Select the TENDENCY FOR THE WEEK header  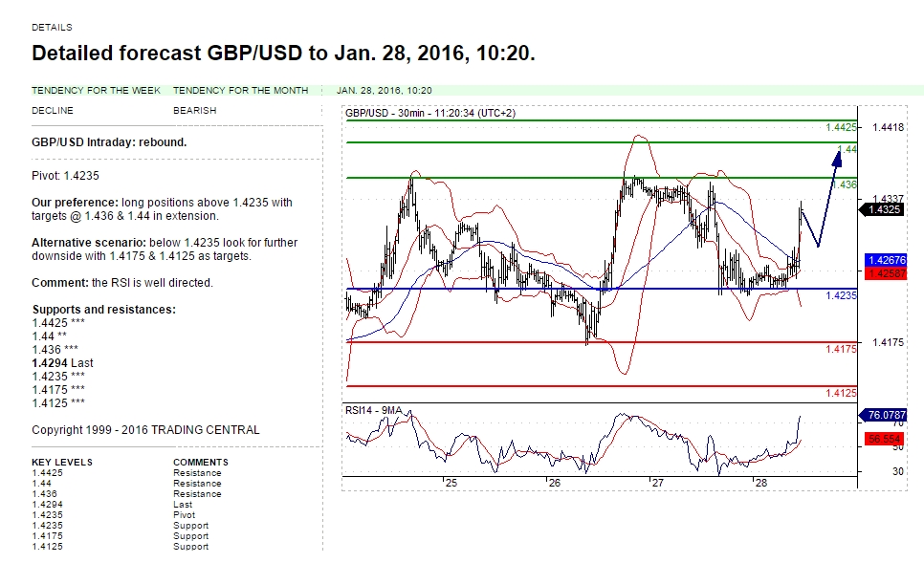click(96, 90)
